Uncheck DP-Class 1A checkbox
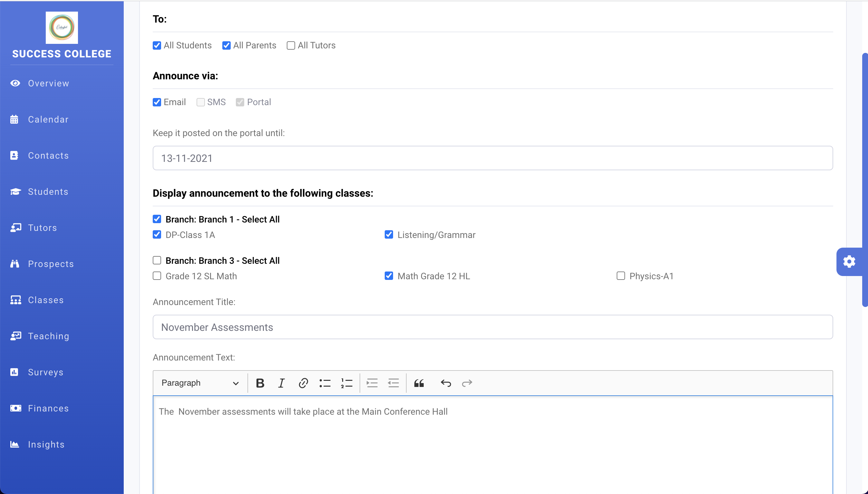 (157, 235)
